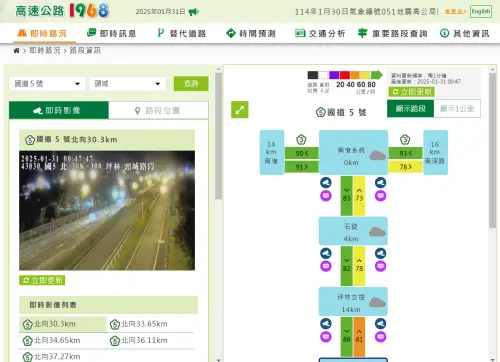Viewport: 500px width, 362px height.
Task: Click the 南港系統 0km interchange box
Action: pyautogui.click(x=353, y=152)
